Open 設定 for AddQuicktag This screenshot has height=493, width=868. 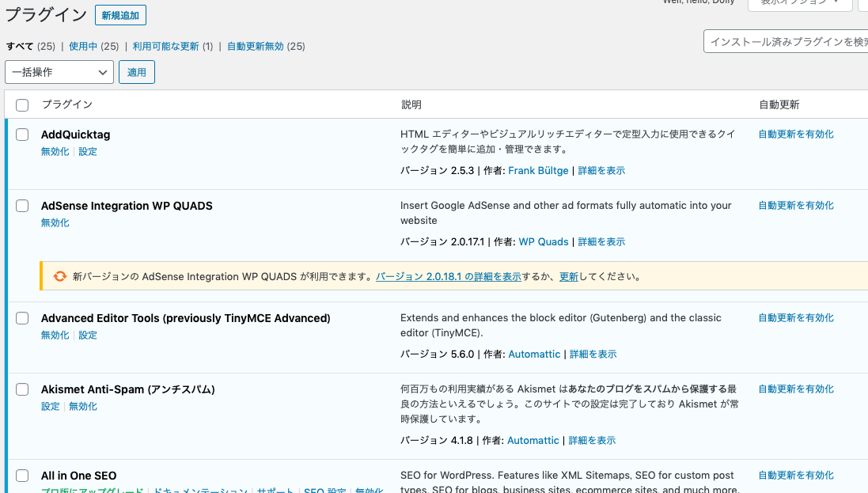point(88,152)
